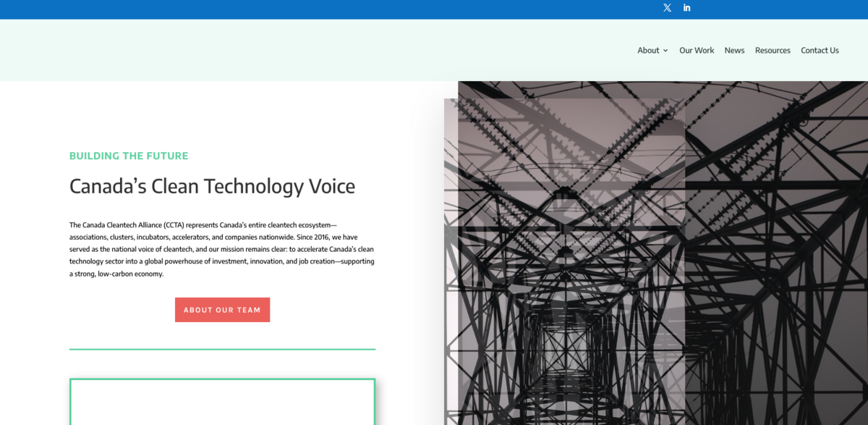Click the green horizontal divider line
868x425 pixels.
pyautogui.click(x=222, y=349)
